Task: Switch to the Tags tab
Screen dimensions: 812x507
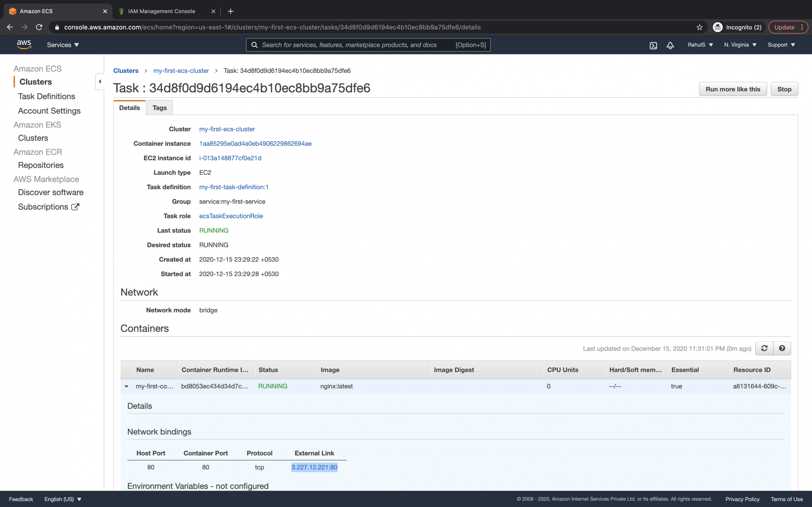Action: 159,107
